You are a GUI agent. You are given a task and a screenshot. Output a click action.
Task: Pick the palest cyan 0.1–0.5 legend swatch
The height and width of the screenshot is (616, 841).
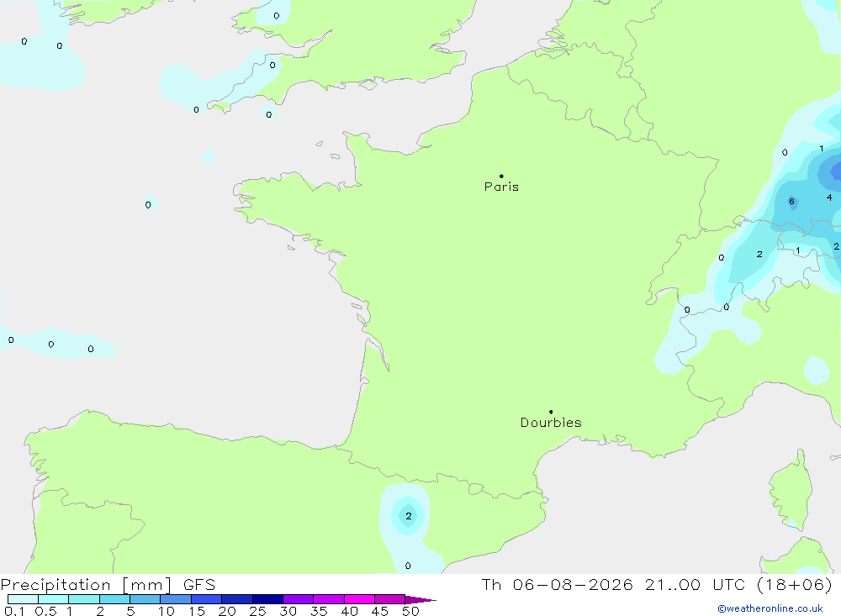coord(23,599)
